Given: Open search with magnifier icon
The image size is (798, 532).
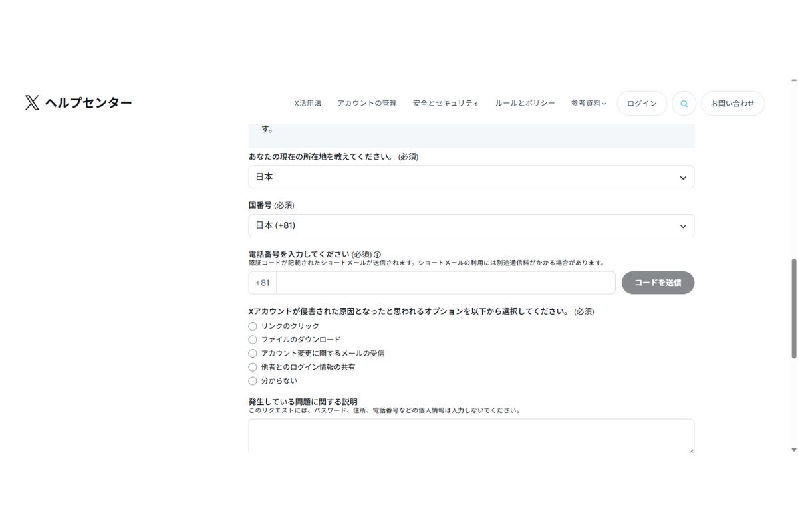Looking at the screenshot, I should [x=684, y=104].
